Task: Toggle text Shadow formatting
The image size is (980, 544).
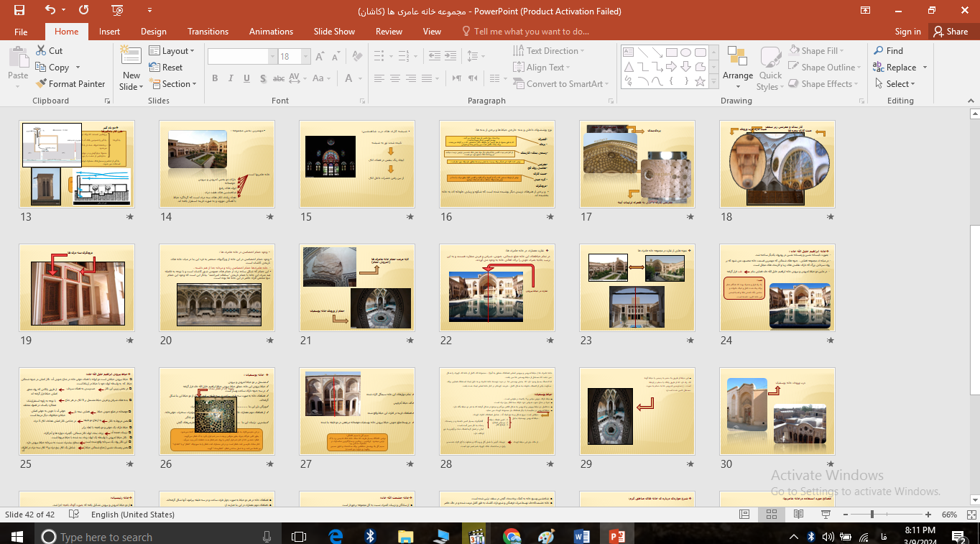Action: 262,78
